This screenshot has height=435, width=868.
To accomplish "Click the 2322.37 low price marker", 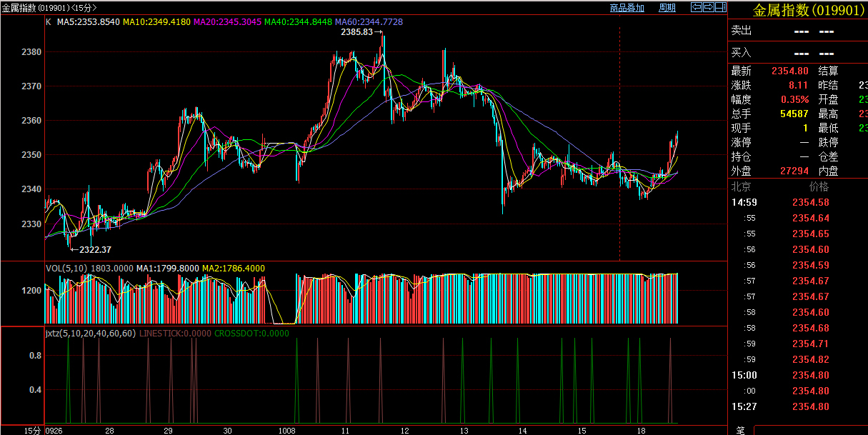I will click(x=94, y=249).
